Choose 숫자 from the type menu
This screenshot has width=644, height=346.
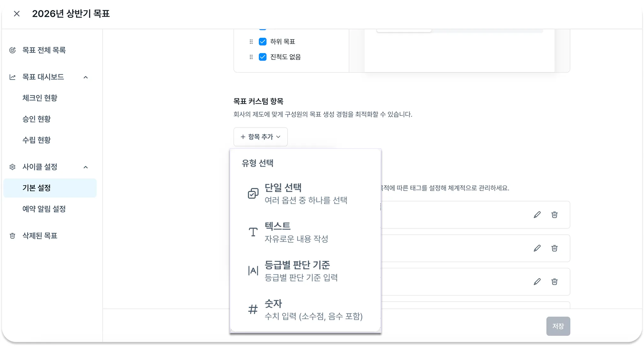click(x=305, y=309)
